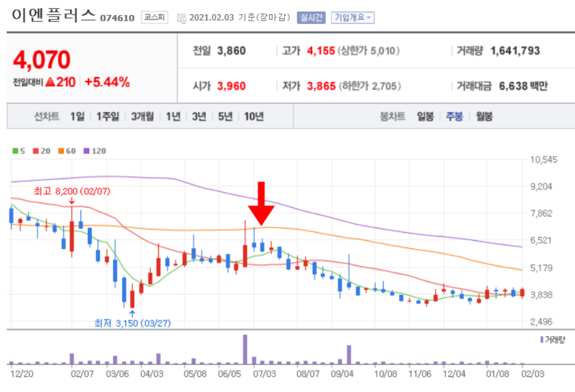Select the 3년 line chart tab

[199, 117]
